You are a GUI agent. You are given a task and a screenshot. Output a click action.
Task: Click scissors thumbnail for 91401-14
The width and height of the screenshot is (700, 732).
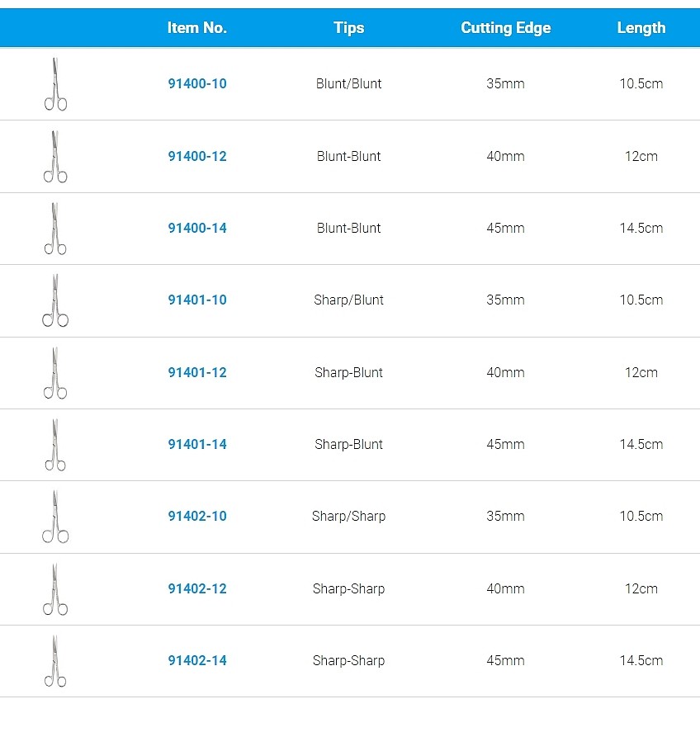click(x=55, y=445)
